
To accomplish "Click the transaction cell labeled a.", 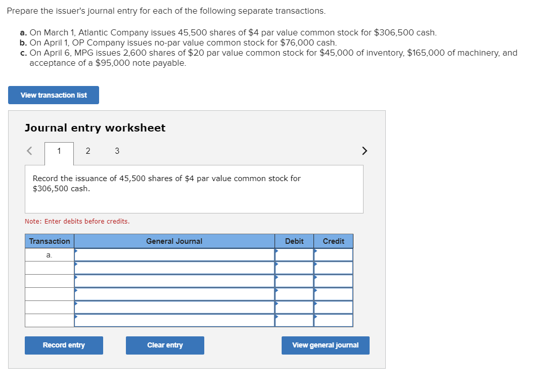I will click(49, 255).
